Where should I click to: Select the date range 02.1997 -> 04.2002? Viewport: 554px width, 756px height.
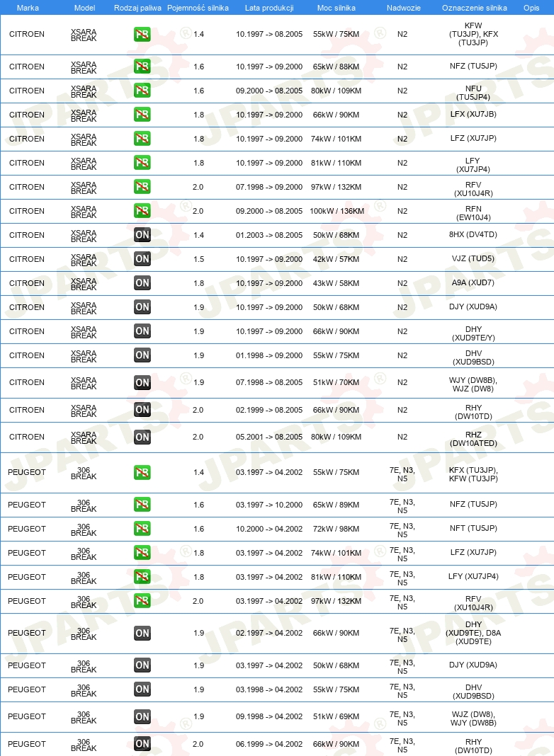click(269, 633)
